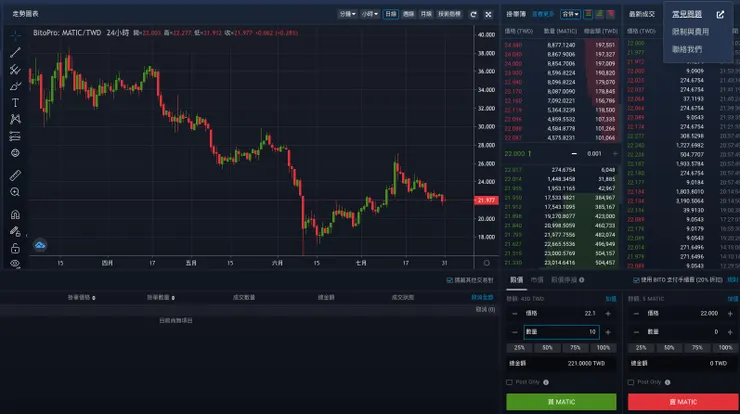Expand chart to fullscreen
740x414 pixels.
click(x=488, y=14)
